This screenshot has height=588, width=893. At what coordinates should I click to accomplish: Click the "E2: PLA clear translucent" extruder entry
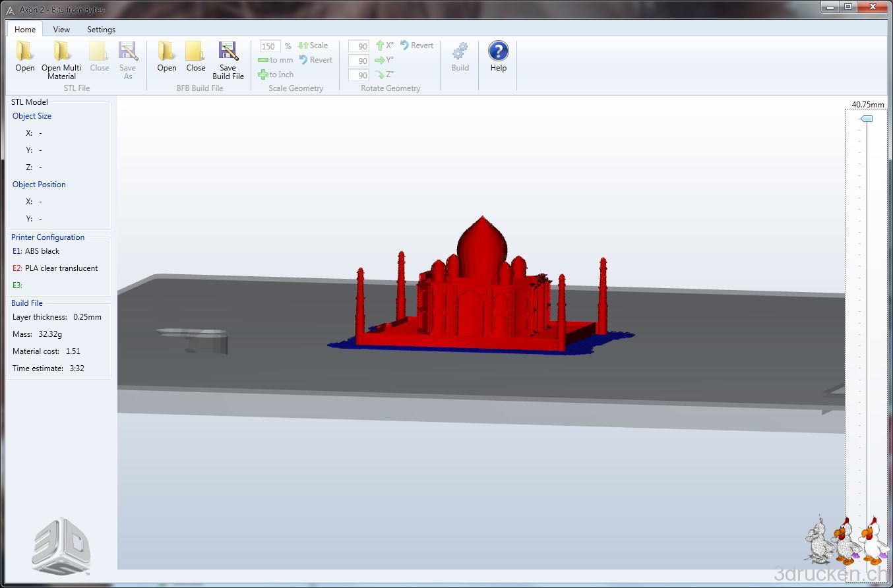(x=55, y=268)
